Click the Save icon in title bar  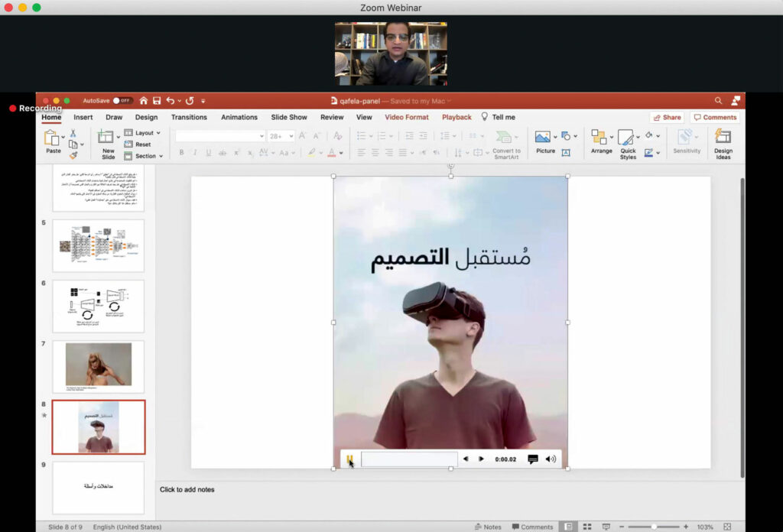157,101
